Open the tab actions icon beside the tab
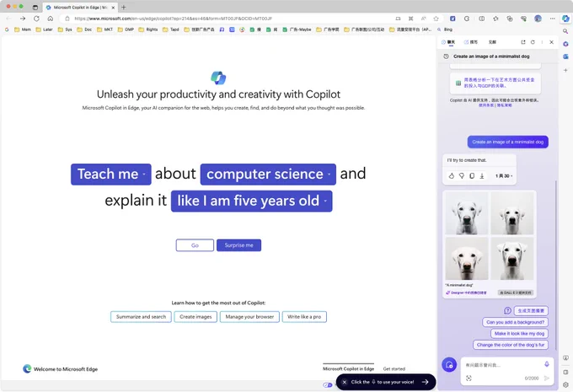 (35, 7)
